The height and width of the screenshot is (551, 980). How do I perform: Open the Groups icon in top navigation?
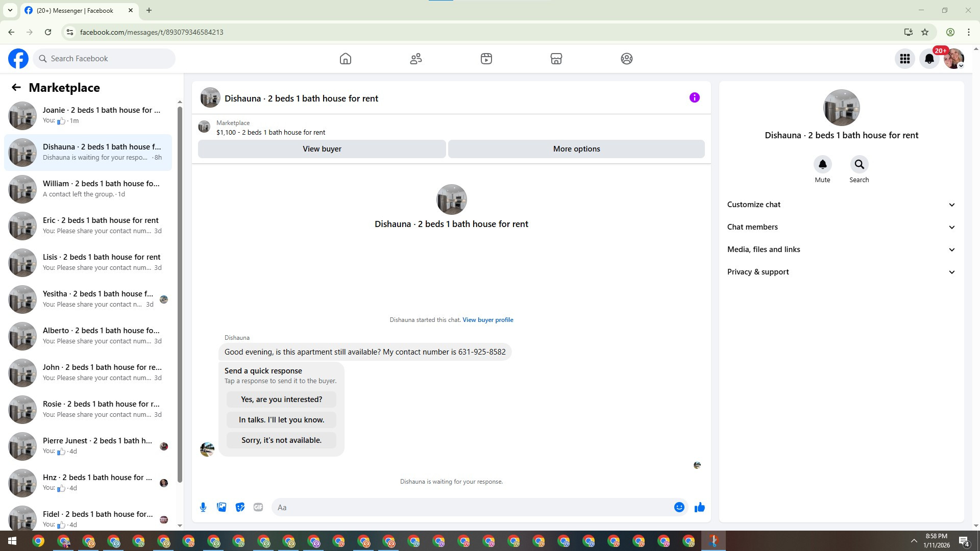(x=627, y=59)
